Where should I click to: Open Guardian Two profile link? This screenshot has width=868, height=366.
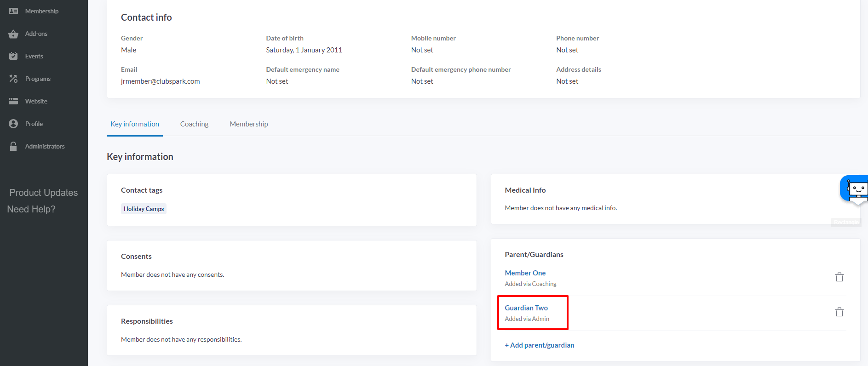tap(526, 308)
